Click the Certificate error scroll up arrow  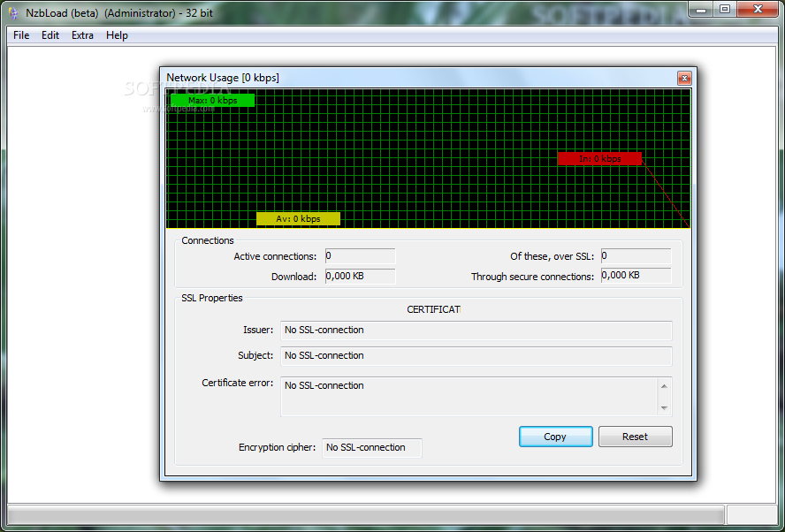664,386
